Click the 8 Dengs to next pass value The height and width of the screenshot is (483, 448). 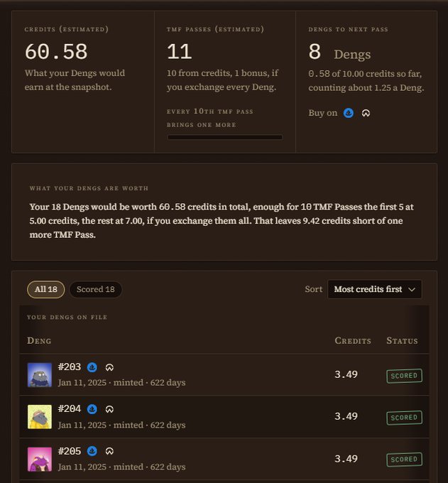[315, 52]
